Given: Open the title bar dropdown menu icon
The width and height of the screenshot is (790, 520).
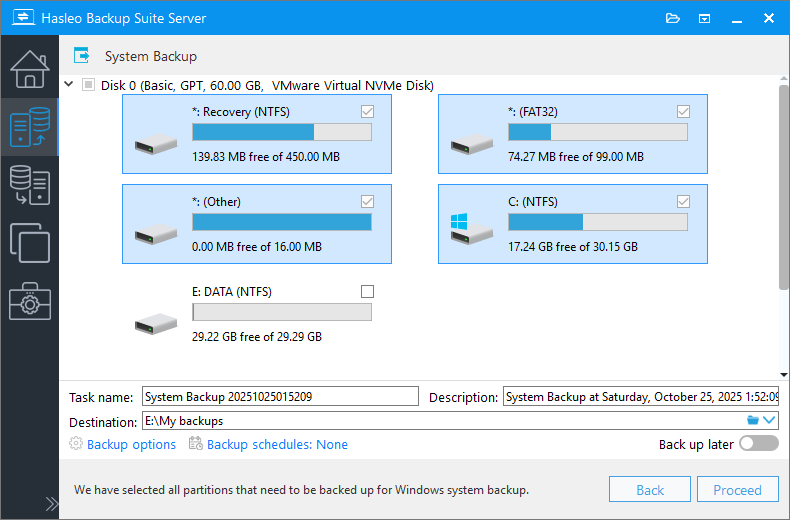Looking at the screenshot, I should point(704,19).
